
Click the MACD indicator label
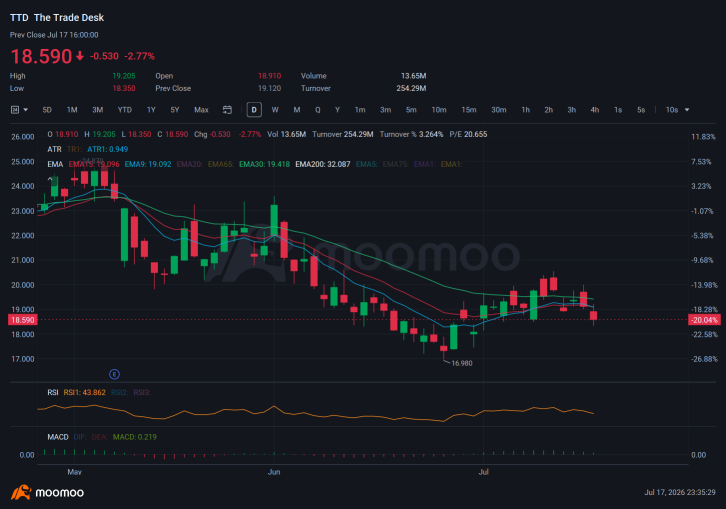(58, 437)
